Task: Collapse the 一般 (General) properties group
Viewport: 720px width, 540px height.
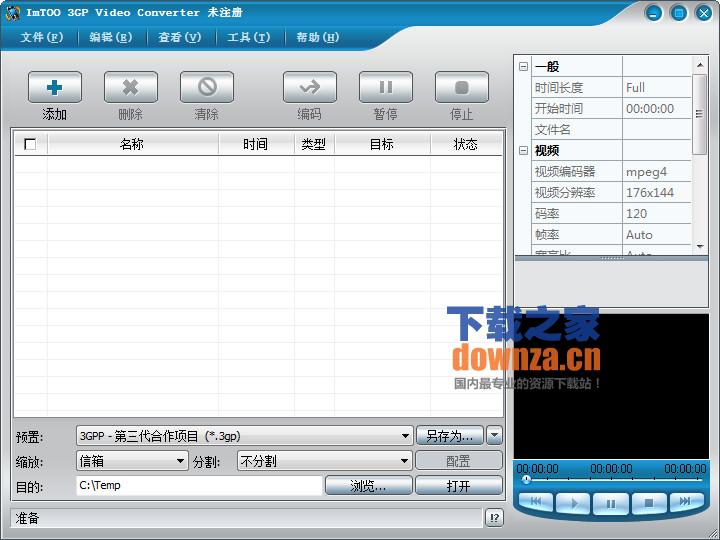Action: pos(523,67)
